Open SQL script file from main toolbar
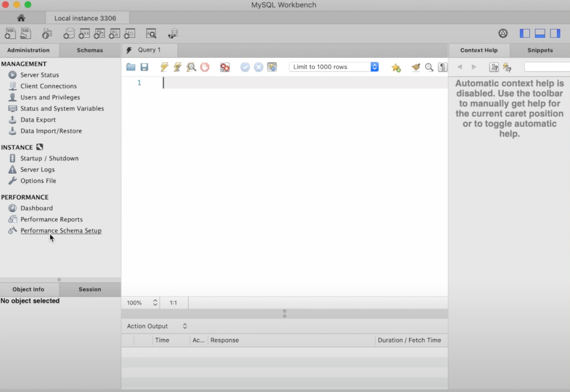 click(x=26, y=33)
